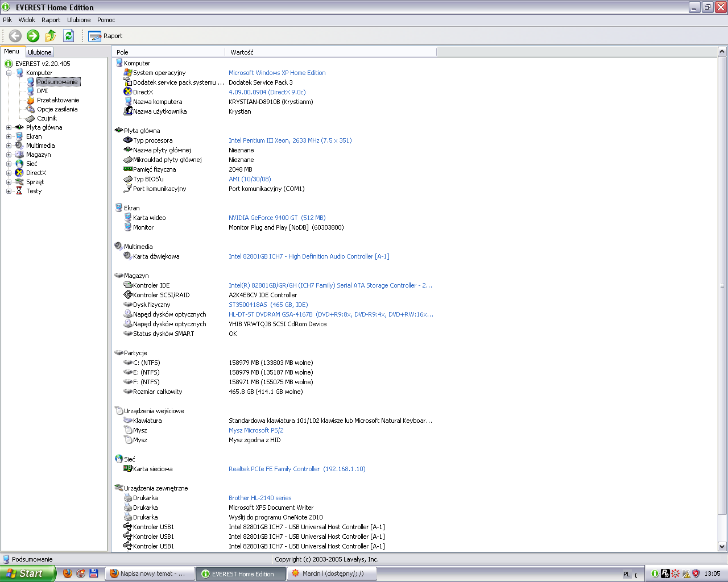
Task: Open the DirectX 4.09.00.0904 version link
Action: click(x=267, y=92)
